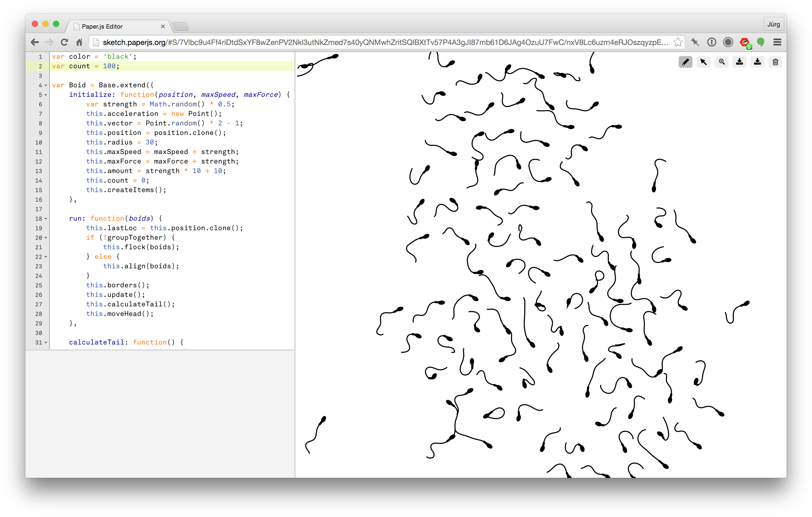The image size is (812, 517).
Task: Collapse the initialize function on line 5
Action: (46, 95)
